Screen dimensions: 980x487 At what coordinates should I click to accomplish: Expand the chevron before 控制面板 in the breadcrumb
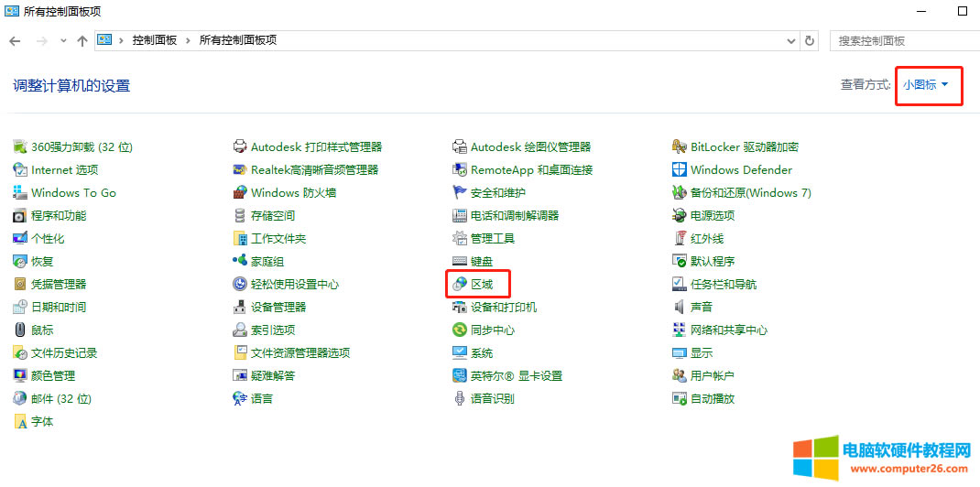tap(121, 40)
